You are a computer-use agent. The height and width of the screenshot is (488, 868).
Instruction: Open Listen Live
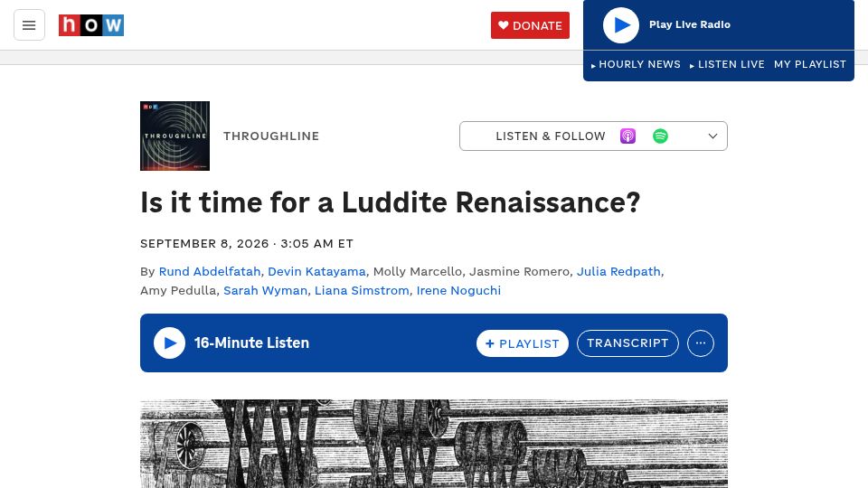[727, 64]
